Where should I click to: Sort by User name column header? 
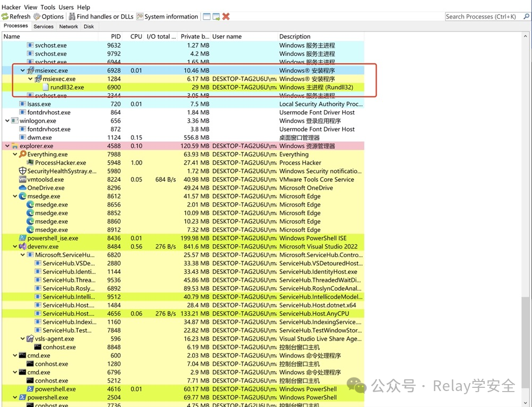(x=244, y=36)
